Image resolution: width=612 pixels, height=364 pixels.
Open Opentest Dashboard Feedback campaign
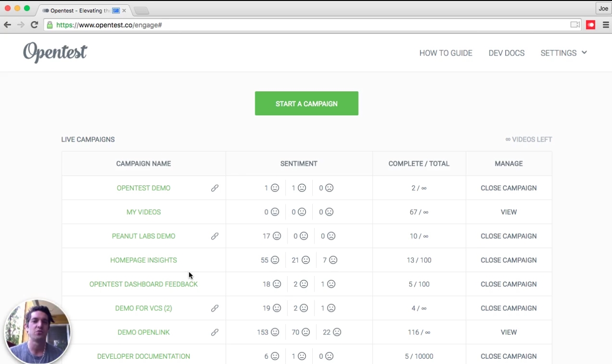[x=144, y=284]
